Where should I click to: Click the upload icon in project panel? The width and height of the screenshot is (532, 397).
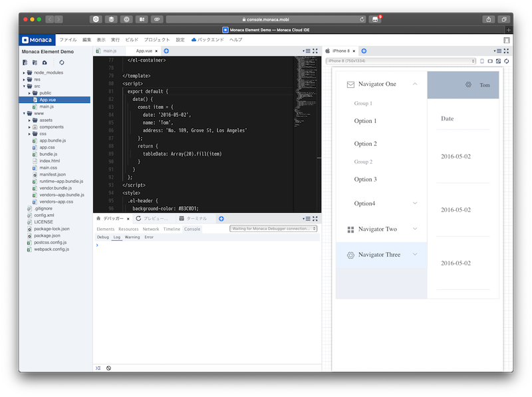(45, 63)
